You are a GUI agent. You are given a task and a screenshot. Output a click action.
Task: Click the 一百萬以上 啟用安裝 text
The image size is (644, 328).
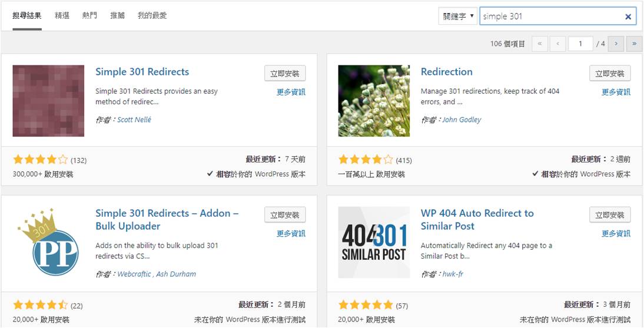tap(371, 174)
